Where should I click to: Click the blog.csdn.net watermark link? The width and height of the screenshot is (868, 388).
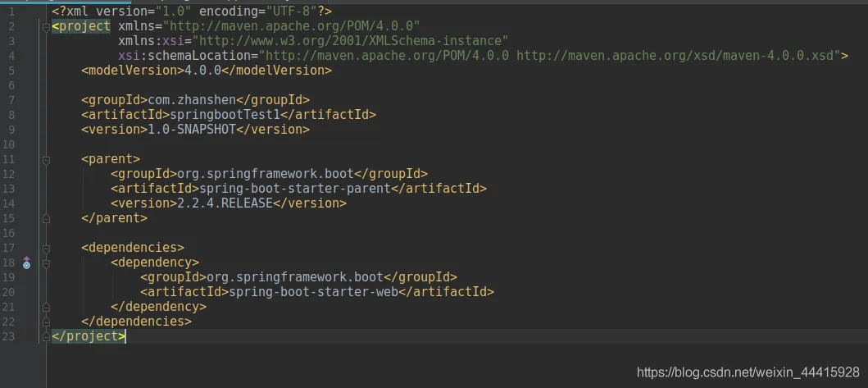[x=748, y=372]
